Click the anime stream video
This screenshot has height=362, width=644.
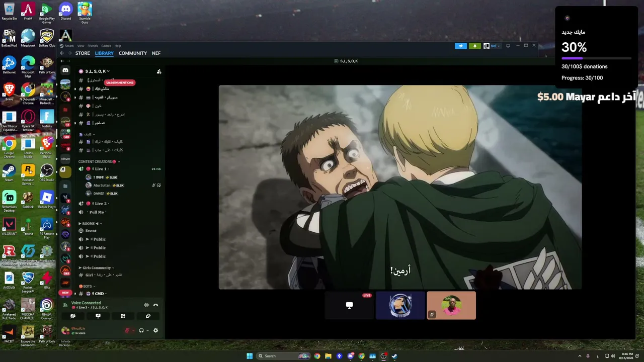(400, 187)
